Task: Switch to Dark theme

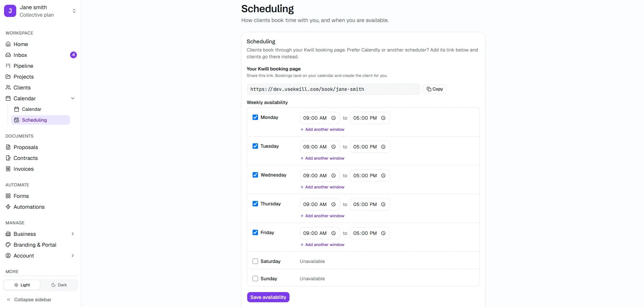Action: pyautogui.click(x=59, y=285)
